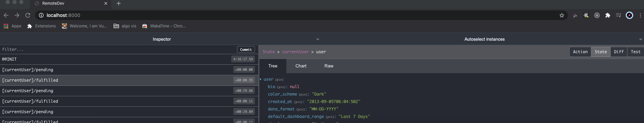This screenshot has height=123, width=644.
Task: Click the bio value null
Action: (294, 87)
